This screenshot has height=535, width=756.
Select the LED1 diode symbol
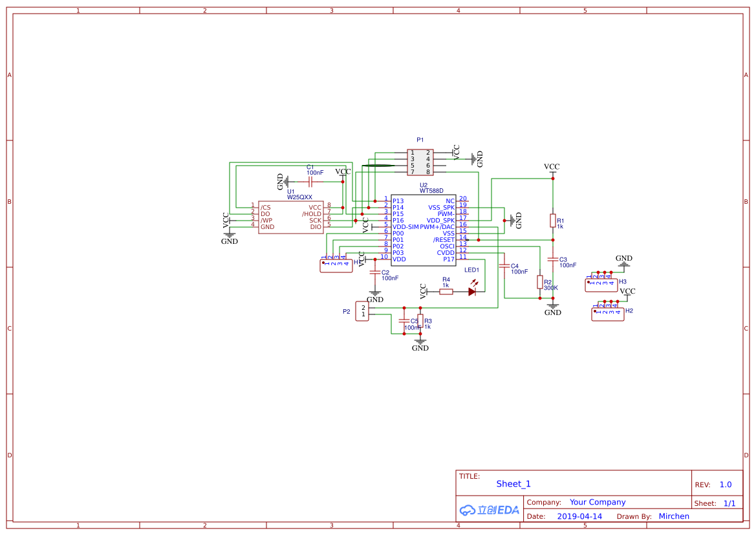coord(472,292)
